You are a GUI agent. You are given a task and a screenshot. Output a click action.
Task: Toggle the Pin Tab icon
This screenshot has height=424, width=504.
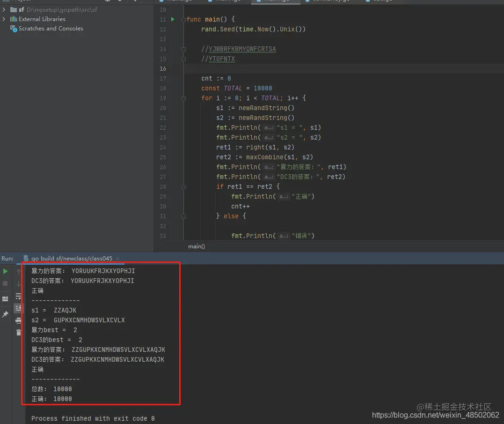pyautogui.click(x=5, y=314)
